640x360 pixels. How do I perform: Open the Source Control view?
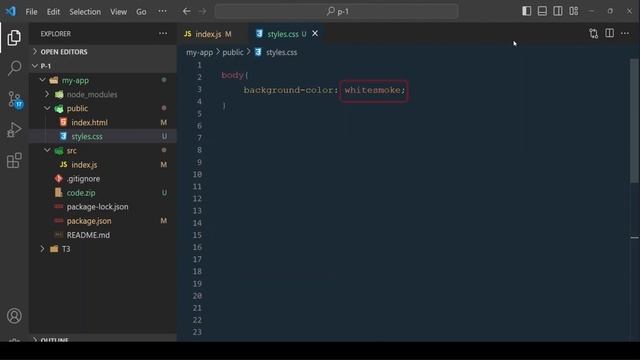click(15, 99)
